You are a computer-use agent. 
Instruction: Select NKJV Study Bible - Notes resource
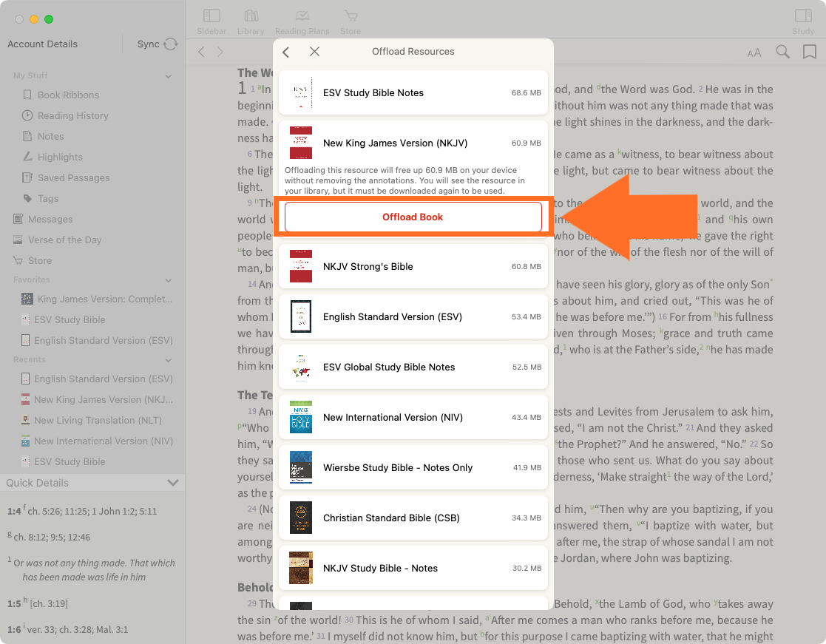coord(413,568)
